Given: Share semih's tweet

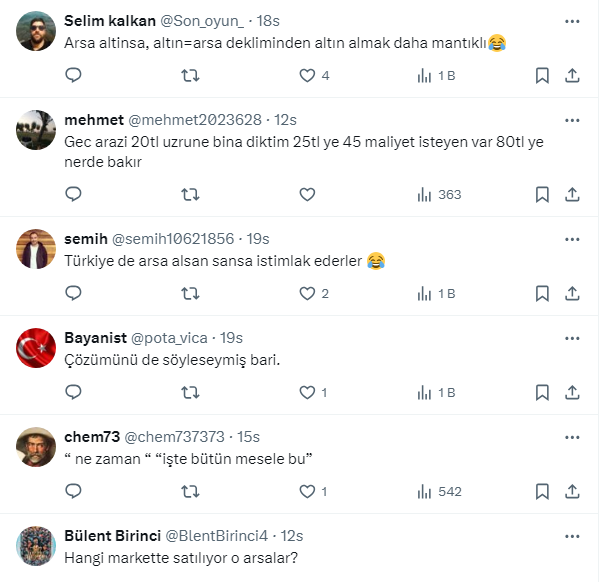Looking at the screenshot, I should tap(573, 293).
